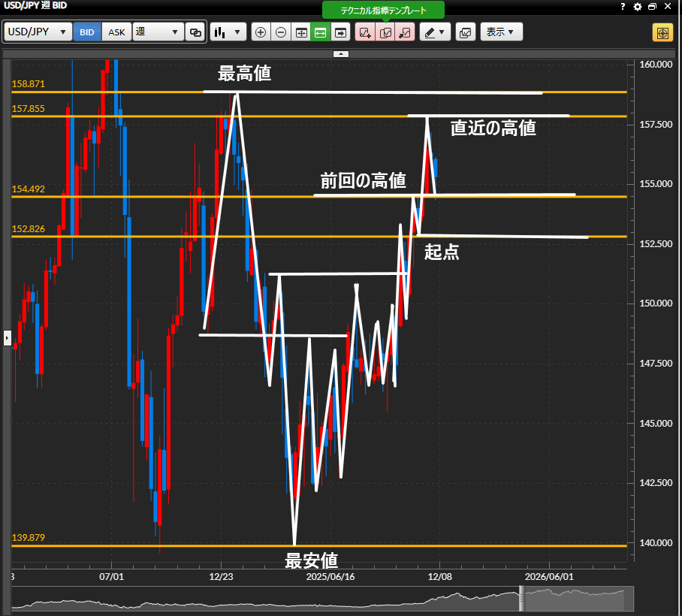Select the BID price toggle
Image resolution: width=682 pixels, height=616 pixels.
[87, 32]
